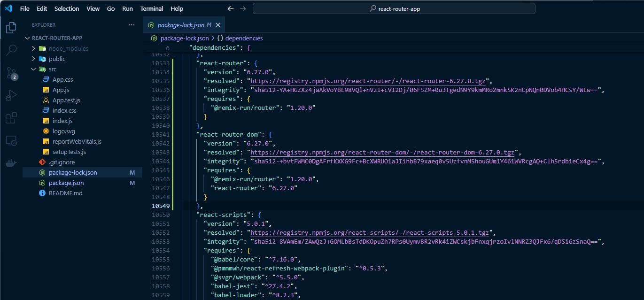Click the setupTests.js file icon
644x300 pixels.
(x=46, y=152)
